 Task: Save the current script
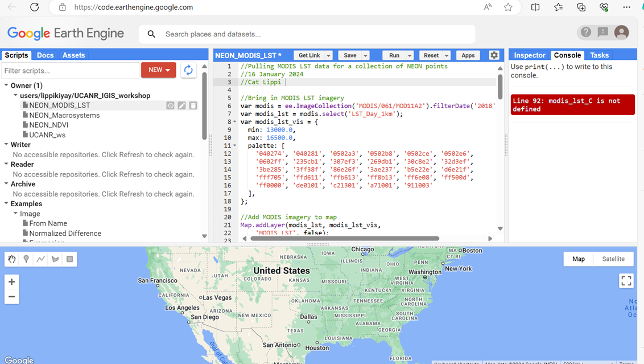[350, 55]
